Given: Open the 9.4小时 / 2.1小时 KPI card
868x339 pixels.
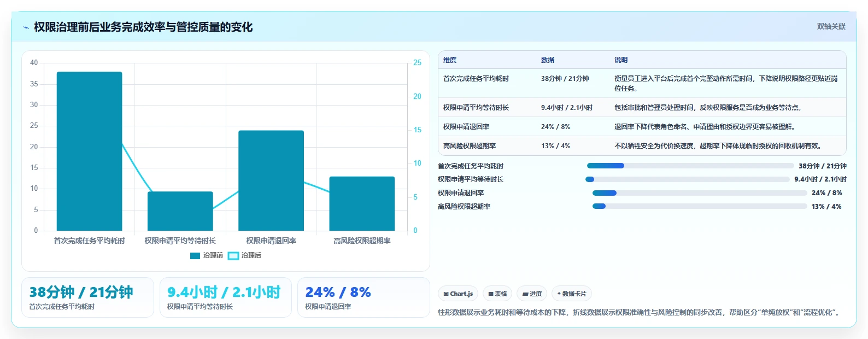Looking at the screenshot, I should point(226,297).
